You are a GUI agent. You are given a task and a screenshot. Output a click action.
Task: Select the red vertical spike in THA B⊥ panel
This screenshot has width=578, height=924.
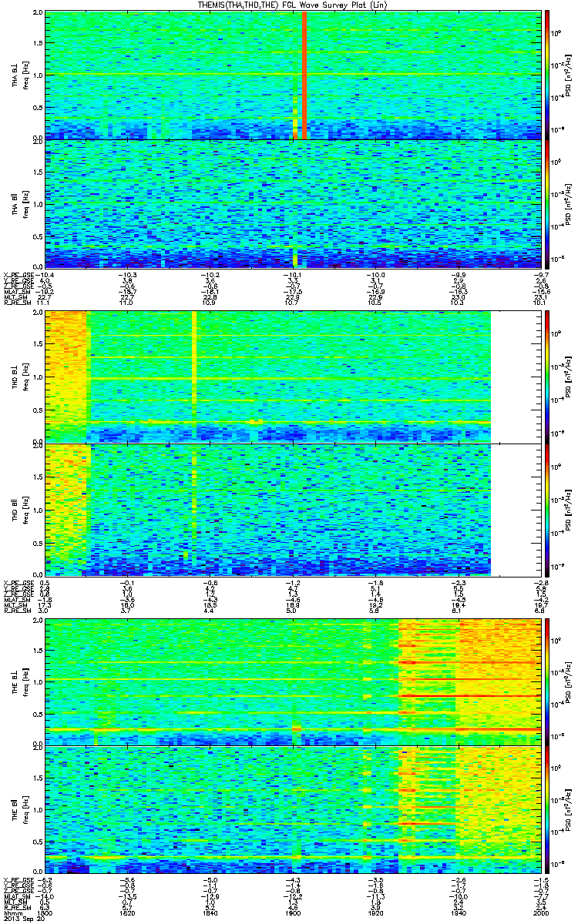(x=304, y=75)
